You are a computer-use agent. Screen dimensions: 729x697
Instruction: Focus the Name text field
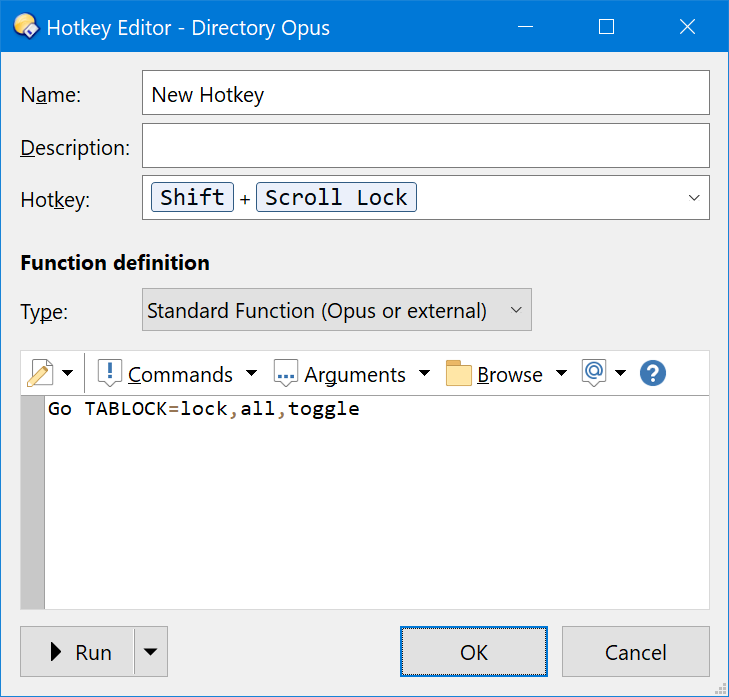425,94
